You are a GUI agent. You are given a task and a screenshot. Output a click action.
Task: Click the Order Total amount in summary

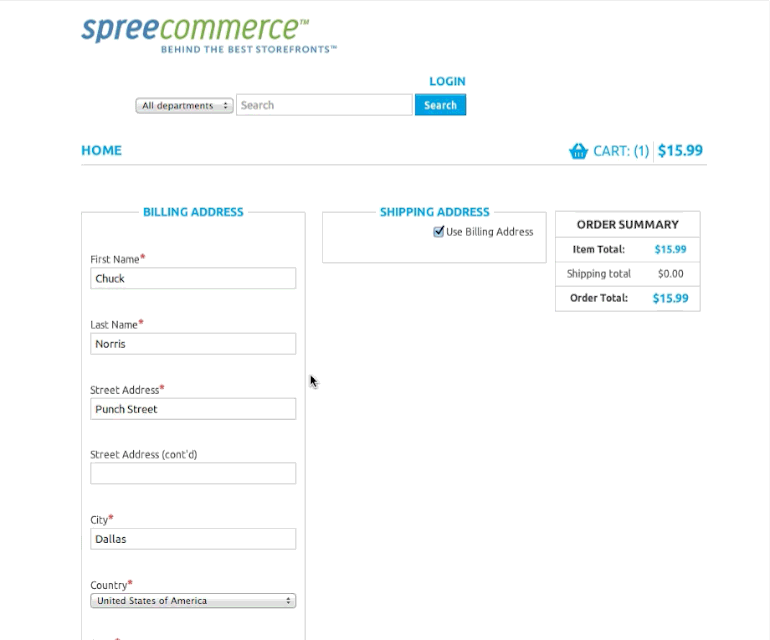[670, 298]
